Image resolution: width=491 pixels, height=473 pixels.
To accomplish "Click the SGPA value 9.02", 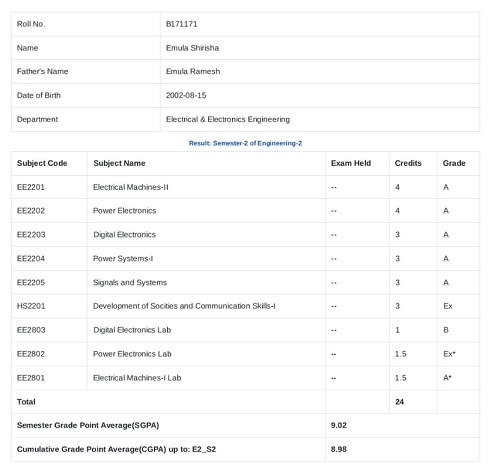I will point(339,425).
